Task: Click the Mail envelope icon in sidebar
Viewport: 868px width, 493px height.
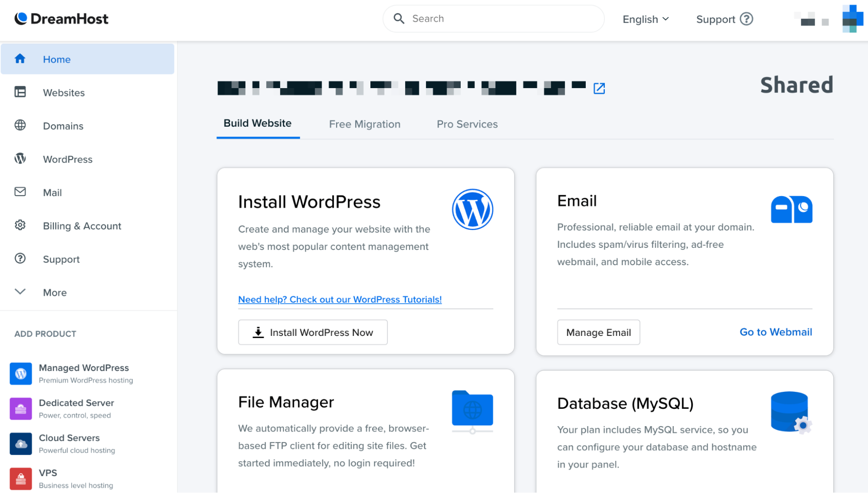Action: [x=20, y=192]
